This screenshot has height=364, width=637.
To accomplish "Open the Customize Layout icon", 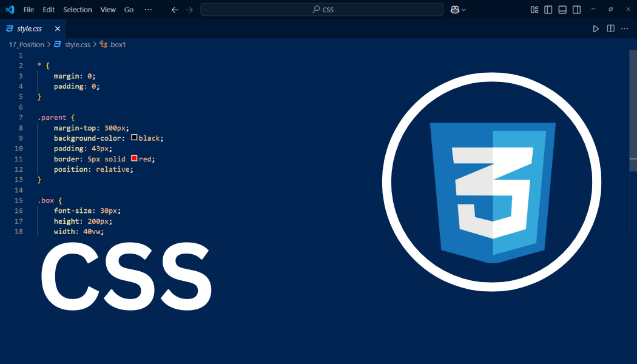I will (534, 9).
